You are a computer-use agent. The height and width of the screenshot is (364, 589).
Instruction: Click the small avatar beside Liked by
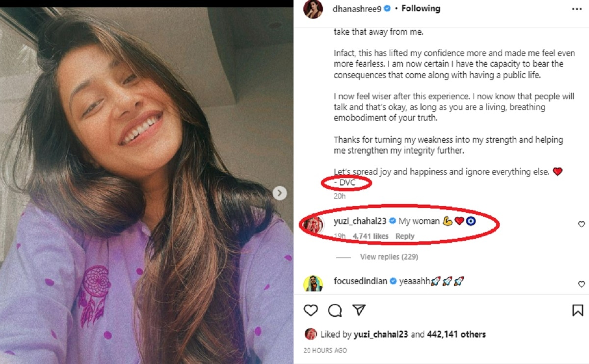(x=311, y=334)
